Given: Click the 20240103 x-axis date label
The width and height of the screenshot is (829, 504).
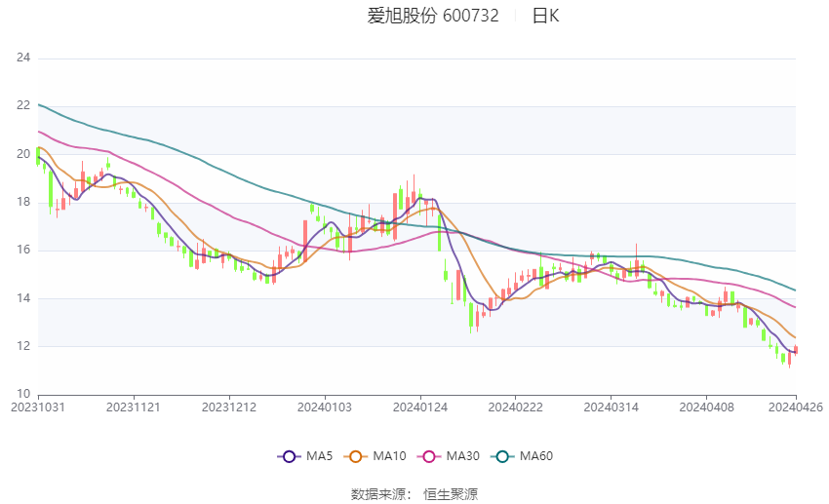Looking at the screenshot, I should pyautogui.click(x=325, y=407).
